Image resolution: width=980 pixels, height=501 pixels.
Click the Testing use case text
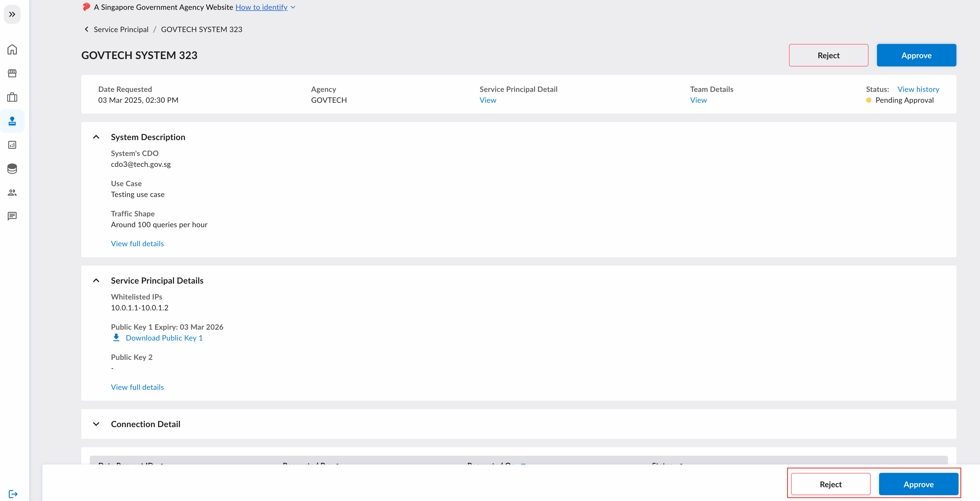[138, 194]
